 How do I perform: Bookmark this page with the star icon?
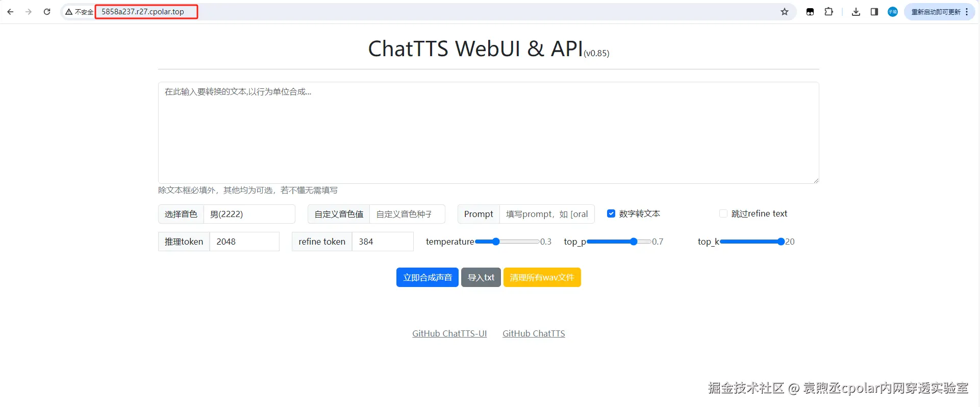(785, 12)
